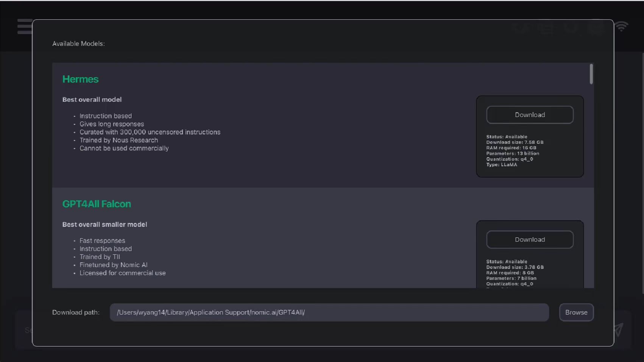
Task: Click 'Trained by Nous Research' bullet
Action: 119,140
